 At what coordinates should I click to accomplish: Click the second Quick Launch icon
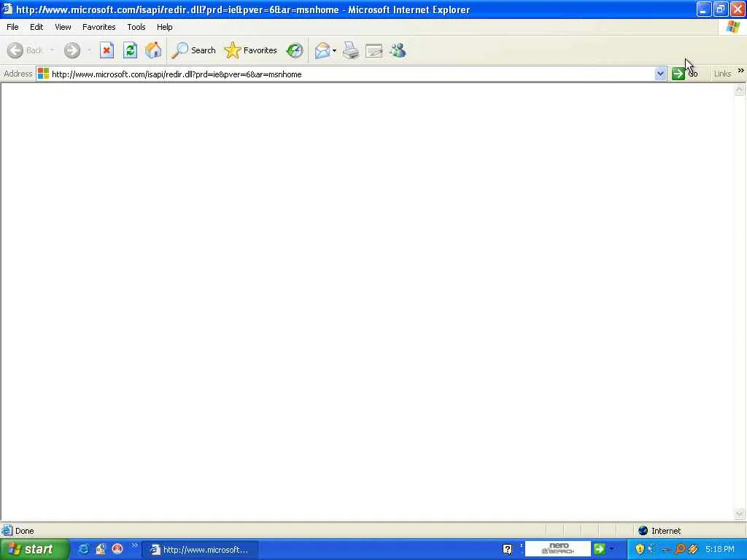pyautogui.click(x=101, y=550)
